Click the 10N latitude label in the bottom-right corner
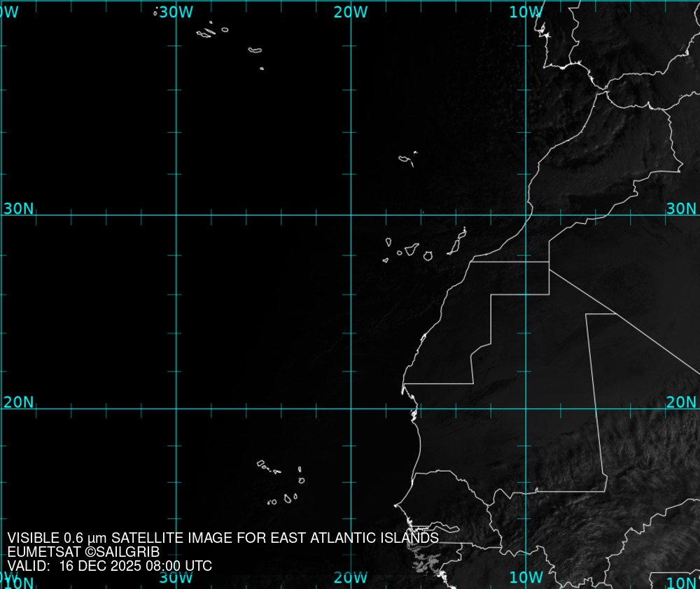The image size is (700, 589). (x=681, y=583)
